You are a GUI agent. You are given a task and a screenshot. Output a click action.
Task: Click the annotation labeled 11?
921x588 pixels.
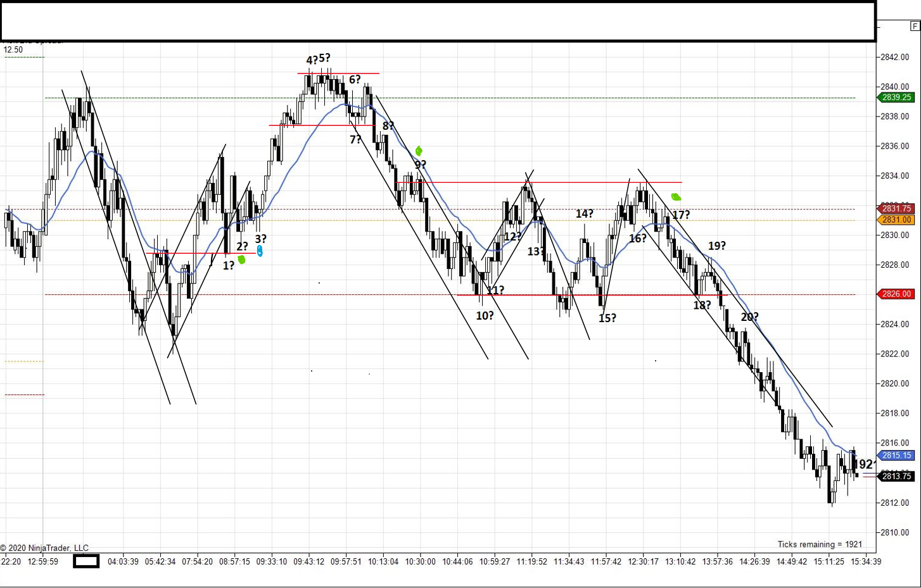(x=497, y=290)
